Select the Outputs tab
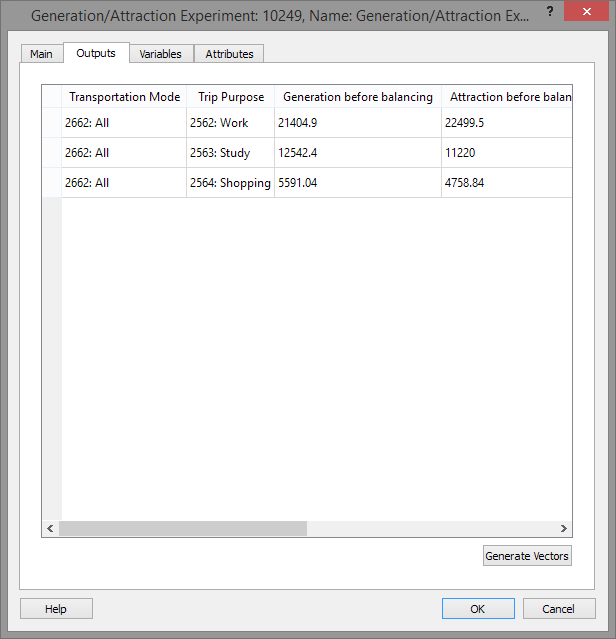Screen dimensions: 616x639 [x=96, y=53]
